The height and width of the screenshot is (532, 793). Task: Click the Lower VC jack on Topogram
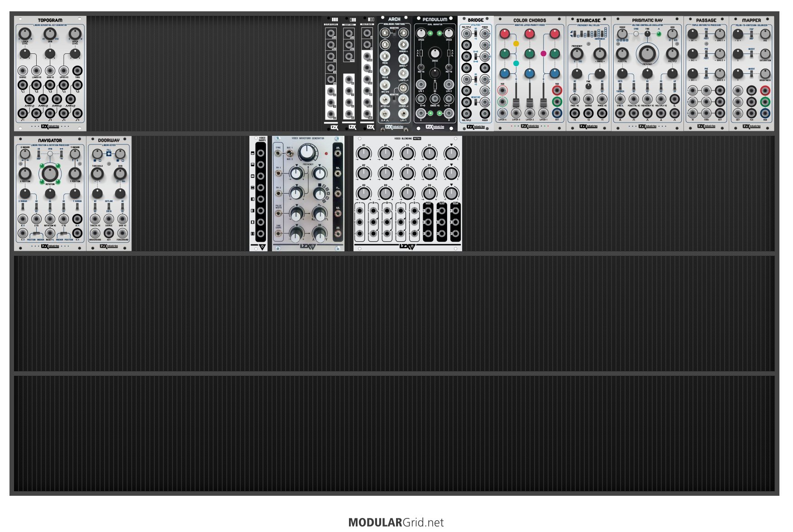coord(36,71)
